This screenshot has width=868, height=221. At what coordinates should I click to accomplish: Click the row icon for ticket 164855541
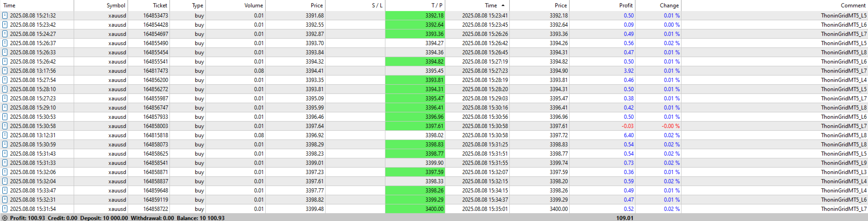point(5,62)
